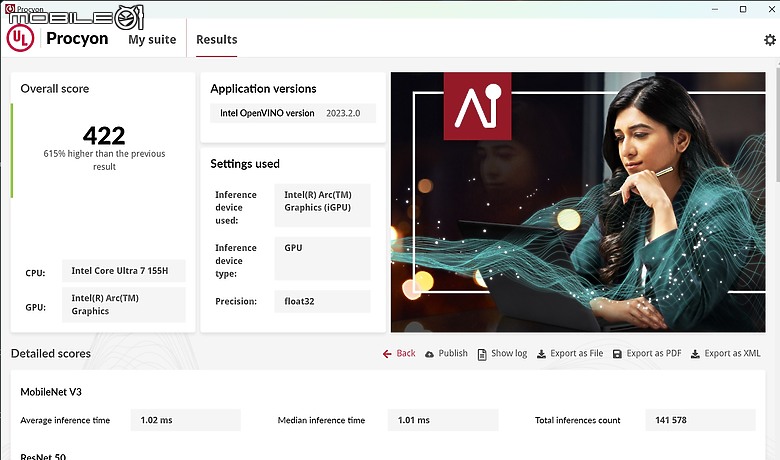The image size is (780, 460).
Task: Click the overall score 422
Action: [x=104, y=135]
